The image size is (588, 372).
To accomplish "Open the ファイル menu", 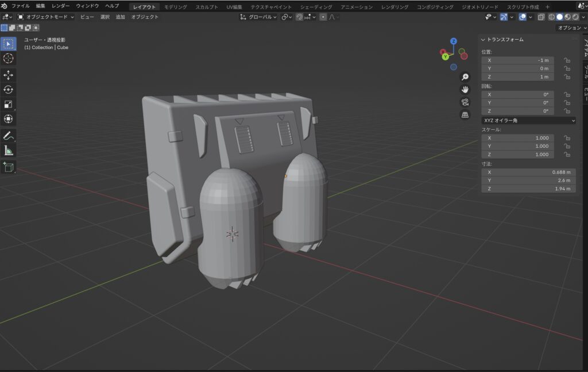I will (20, 6).
